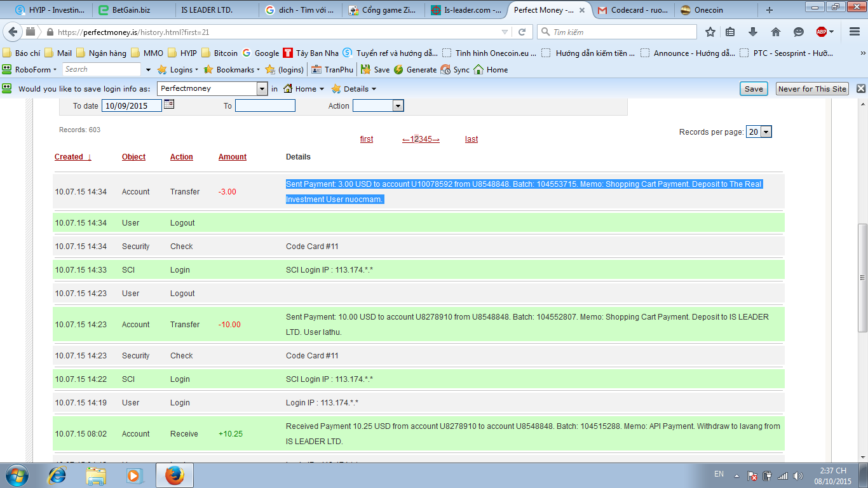The image size is (868, 488).
Task: Click the reload page button
Action: click(522, 32)
